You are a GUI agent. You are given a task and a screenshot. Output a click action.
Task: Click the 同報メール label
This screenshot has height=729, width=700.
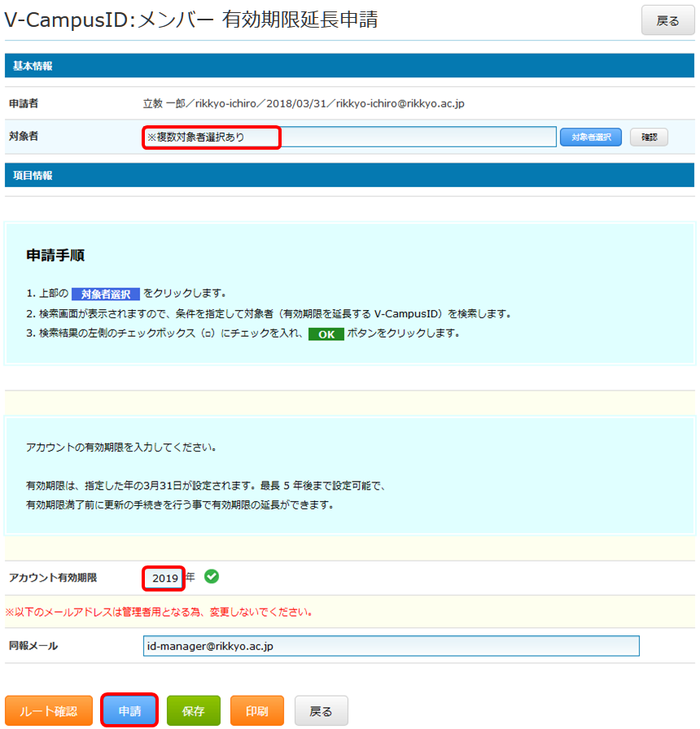(33, 646)
